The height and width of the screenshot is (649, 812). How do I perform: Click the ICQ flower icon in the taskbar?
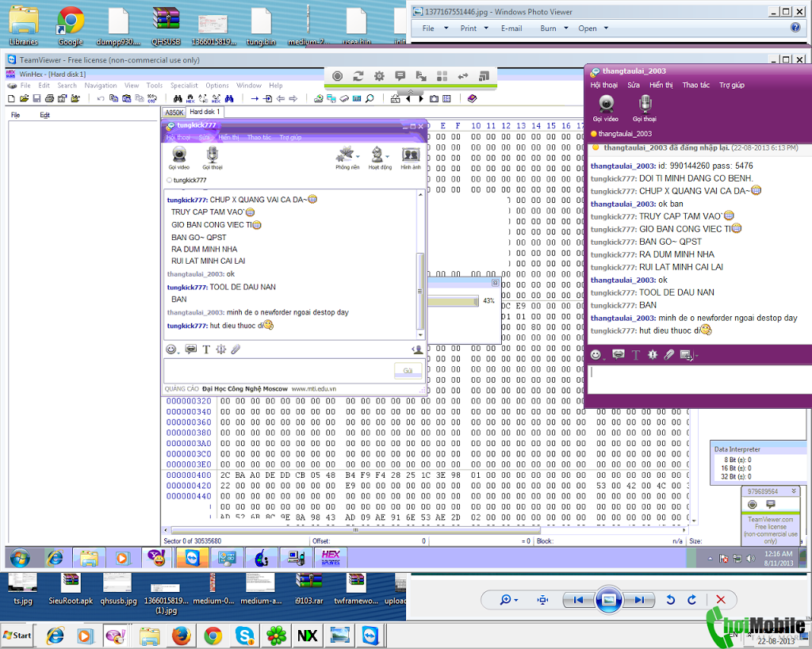click(x=276, y=636)
